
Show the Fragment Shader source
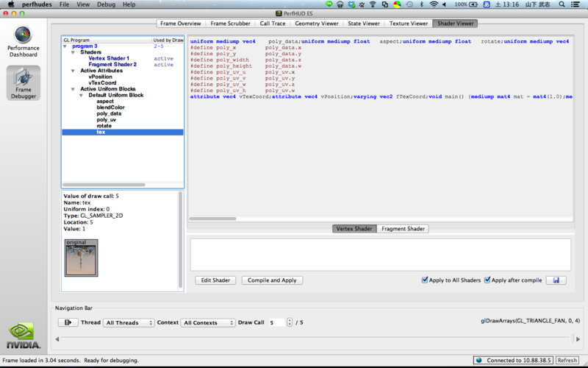pyautogui.click(x=403, y=229)
